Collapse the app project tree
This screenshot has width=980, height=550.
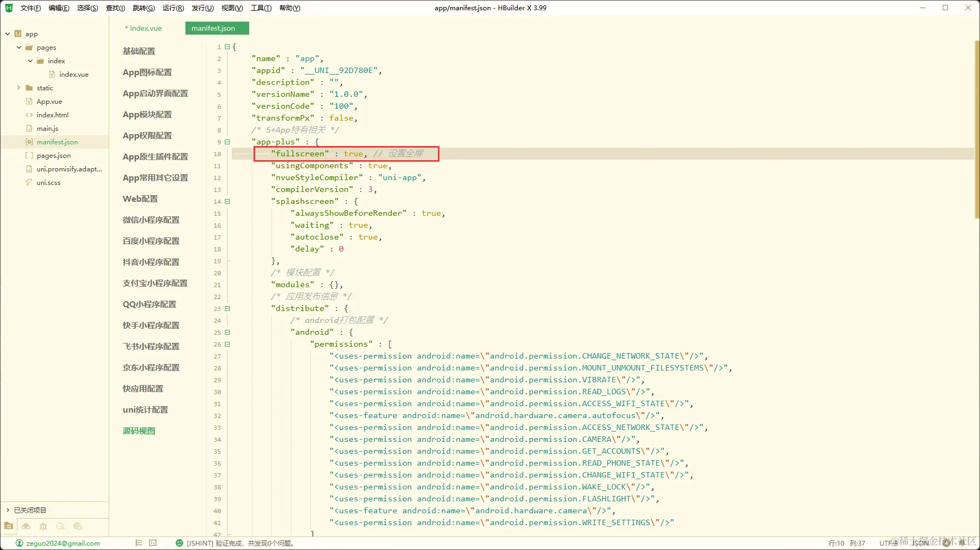pyautogui.click(x=8, y=34)
